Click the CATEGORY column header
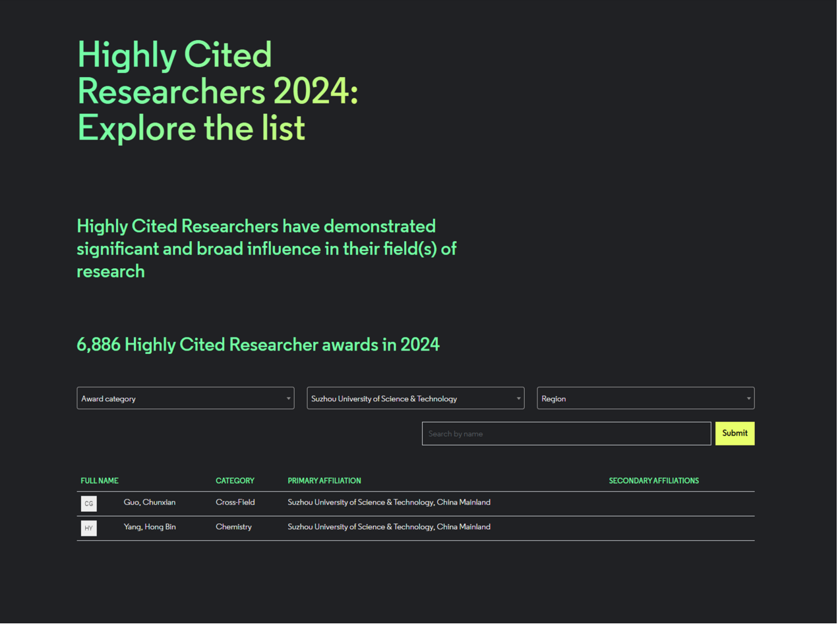 click(x=236, y=482)
